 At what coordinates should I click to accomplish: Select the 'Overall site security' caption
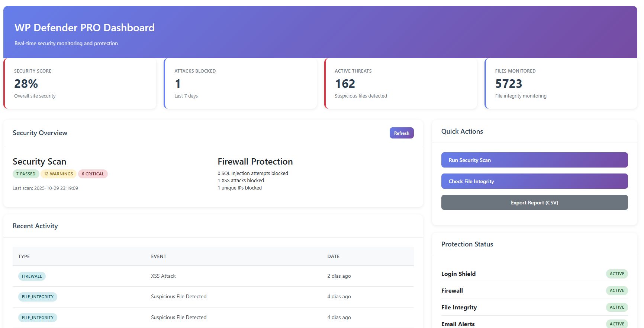pos(35,96)
